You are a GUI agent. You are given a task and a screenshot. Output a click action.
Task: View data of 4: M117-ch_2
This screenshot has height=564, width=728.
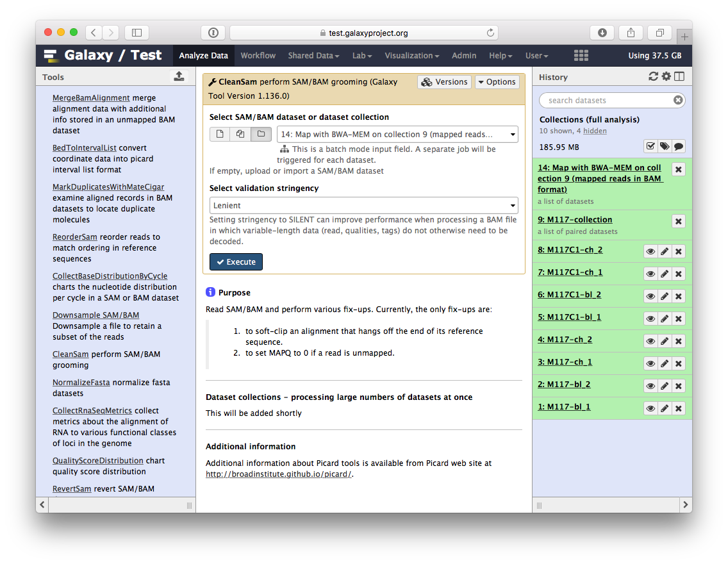(x=650, y=341)
